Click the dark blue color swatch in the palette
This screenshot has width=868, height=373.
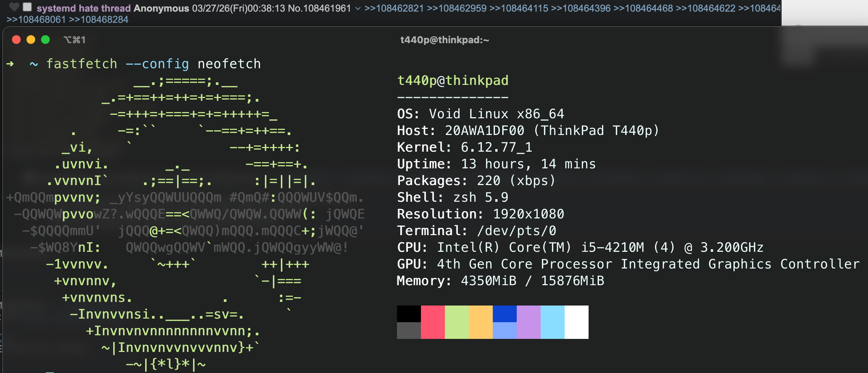[505, 314]
